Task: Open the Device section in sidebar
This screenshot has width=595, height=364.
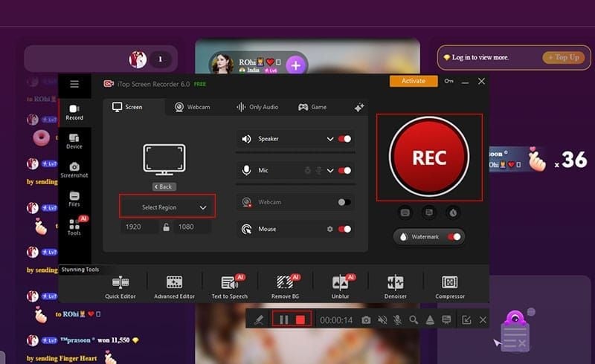Action: tap(74, 141)
